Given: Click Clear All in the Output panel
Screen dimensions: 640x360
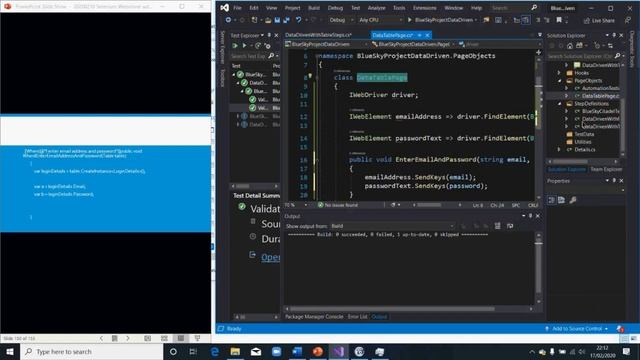Looking at the screenshot, I should coord(497,226).
